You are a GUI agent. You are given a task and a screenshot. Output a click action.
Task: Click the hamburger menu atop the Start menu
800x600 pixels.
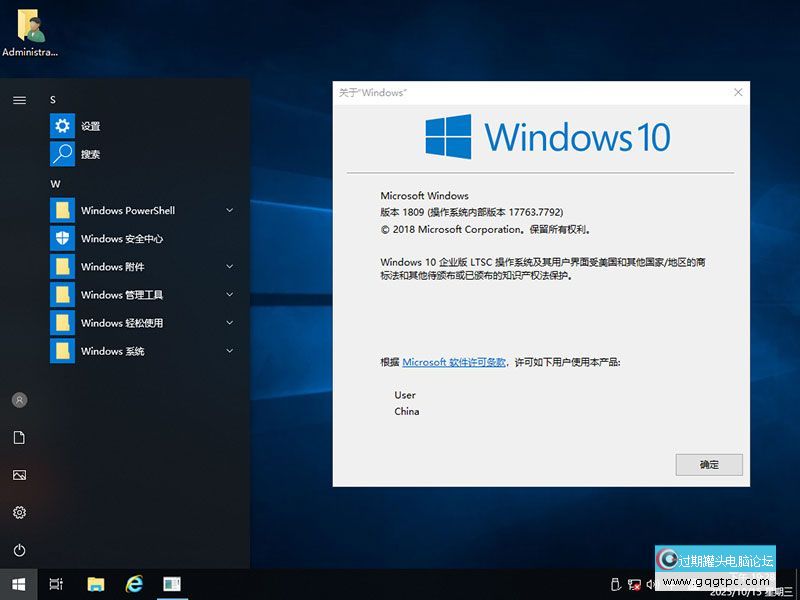click(19, 100)
